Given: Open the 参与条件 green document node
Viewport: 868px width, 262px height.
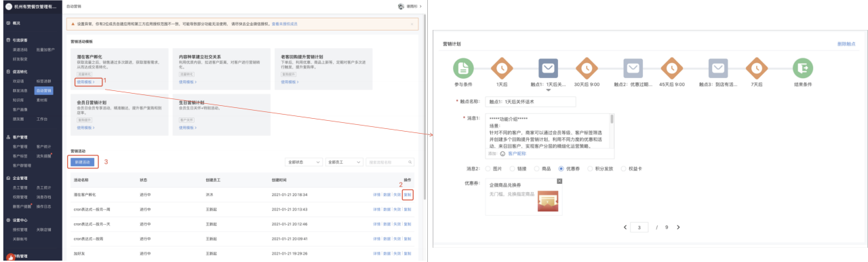Looking at the screenshot, I should pyautogui.click(x=462, y=67).
